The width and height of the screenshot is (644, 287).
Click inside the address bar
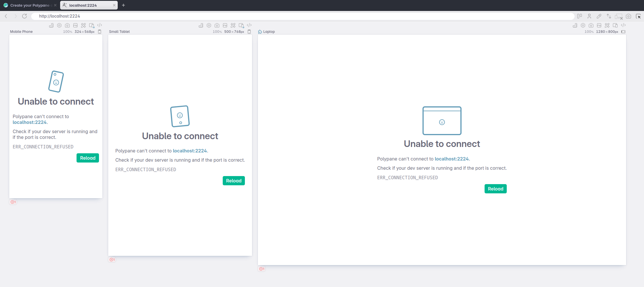point(173,16)
